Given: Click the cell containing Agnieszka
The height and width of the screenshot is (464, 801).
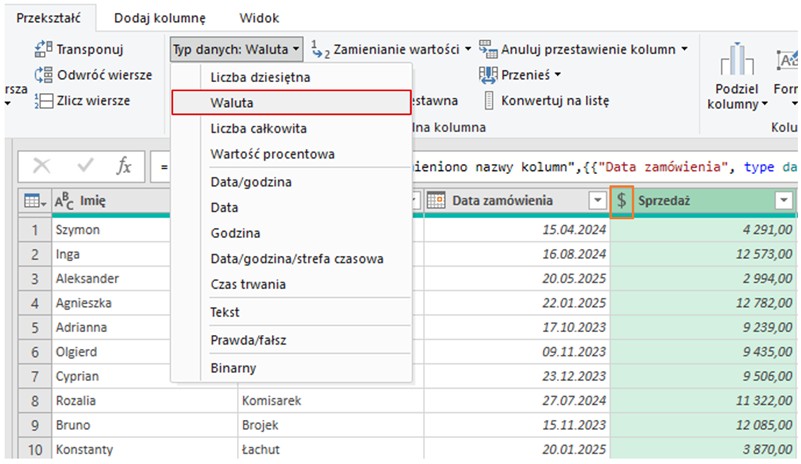Looking at the screenshot, I should click(x=111, y=303).
